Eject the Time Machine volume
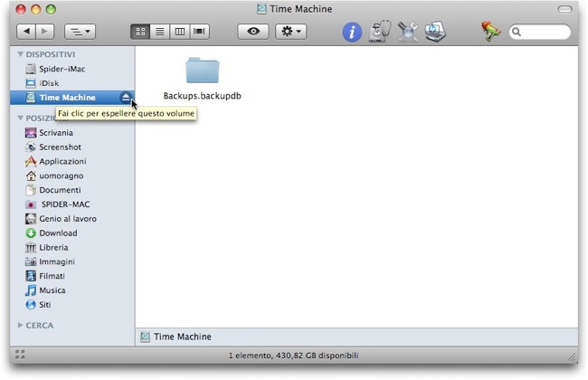588x380 pixels. (x=126, y=98)
